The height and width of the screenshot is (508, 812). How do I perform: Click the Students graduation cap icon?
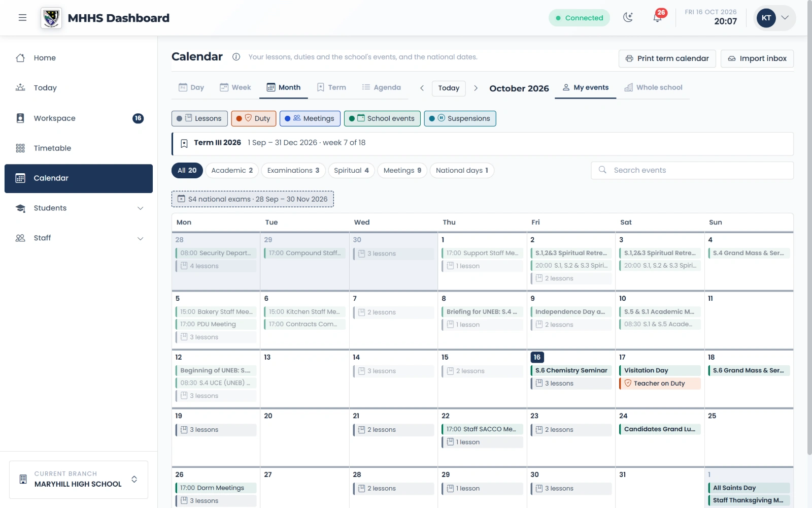pos(20,208)
